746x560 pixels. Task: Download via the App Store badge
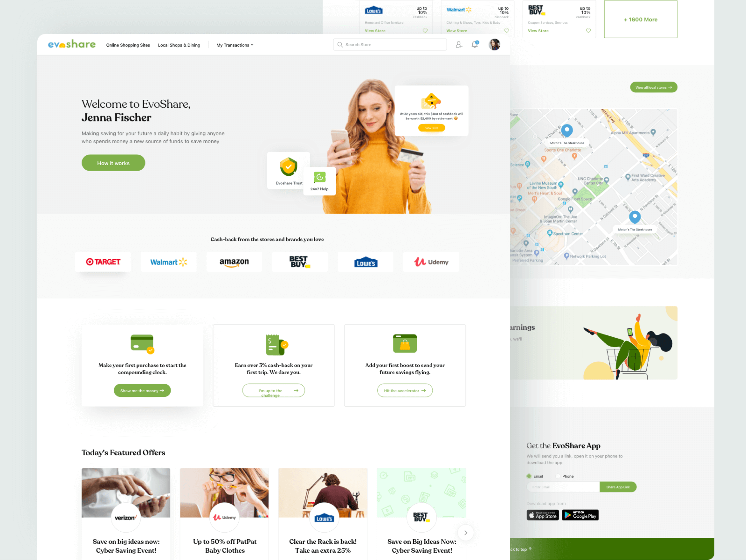coord(543,515)
